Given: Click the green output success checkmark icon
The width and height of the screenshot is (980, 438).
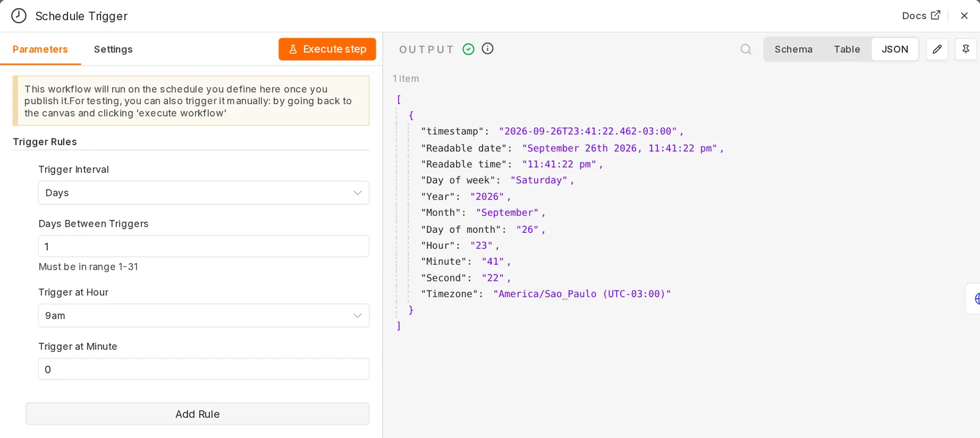Looking at the screenshot, I should tap(469, 49).
